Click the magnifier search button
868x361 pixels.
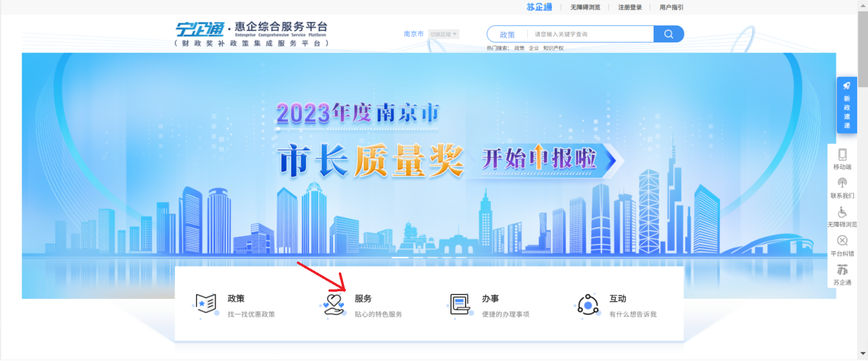(669, 34)
